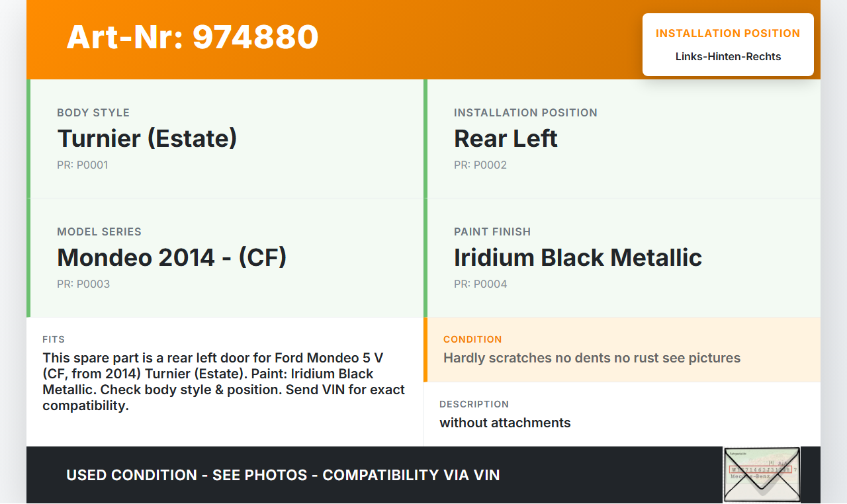Select the Rear Left installation position card

623,139
